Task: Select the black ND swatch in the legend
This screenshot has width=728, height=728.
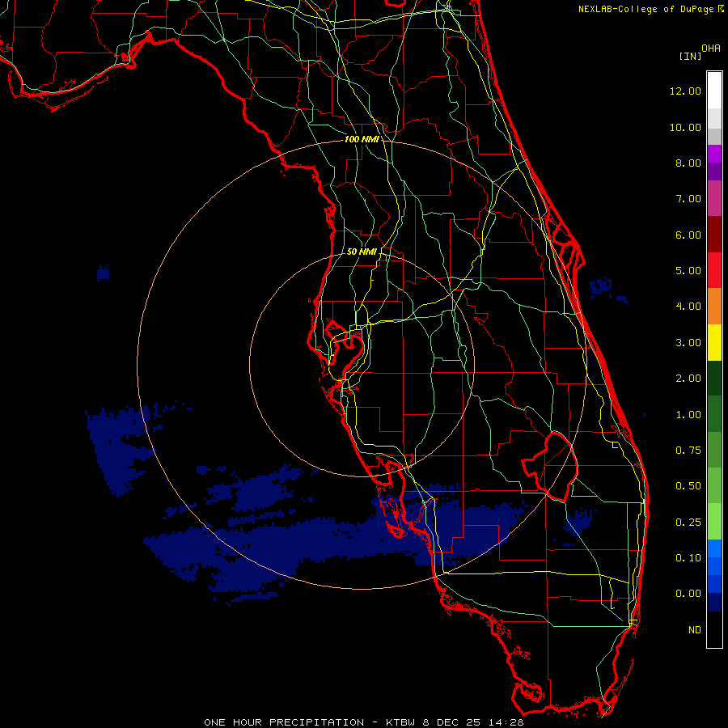Action: (714, 629)
